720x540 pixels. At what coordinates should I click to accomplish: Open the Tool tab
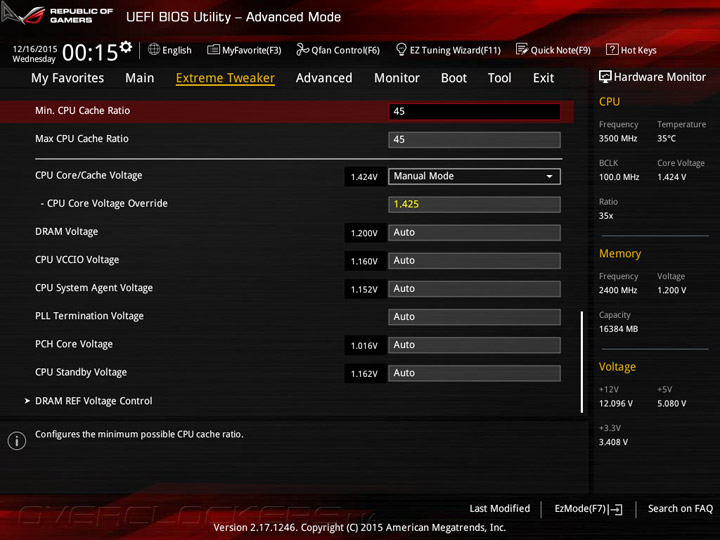500,78
